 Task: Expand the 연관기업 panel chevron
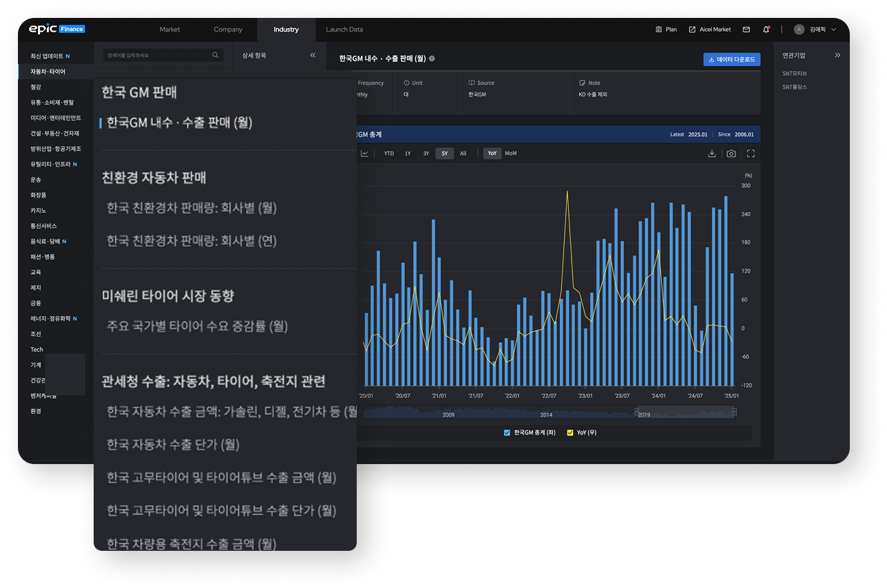click(x=838, y=55)
